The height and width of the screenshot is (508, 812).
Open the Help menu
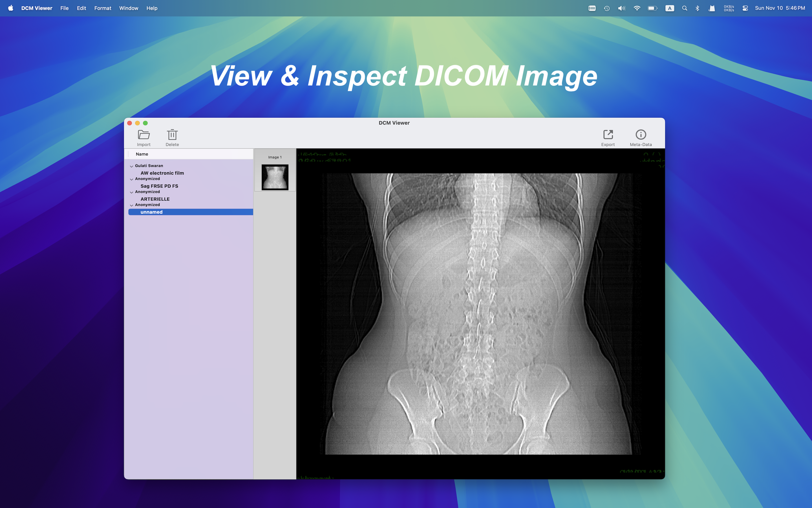pos(152,8)
